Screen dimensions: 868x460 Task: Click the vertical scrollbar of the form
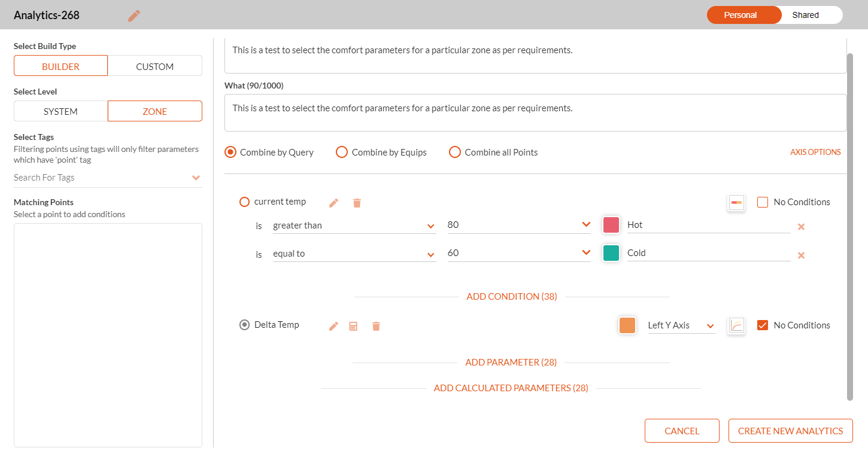tap(850, 227)
